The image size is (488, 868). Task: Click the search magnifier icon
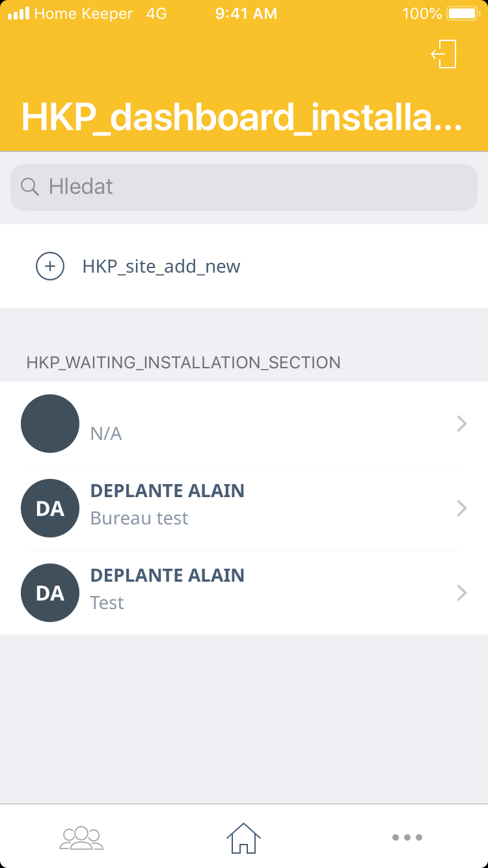coord(30,187)
